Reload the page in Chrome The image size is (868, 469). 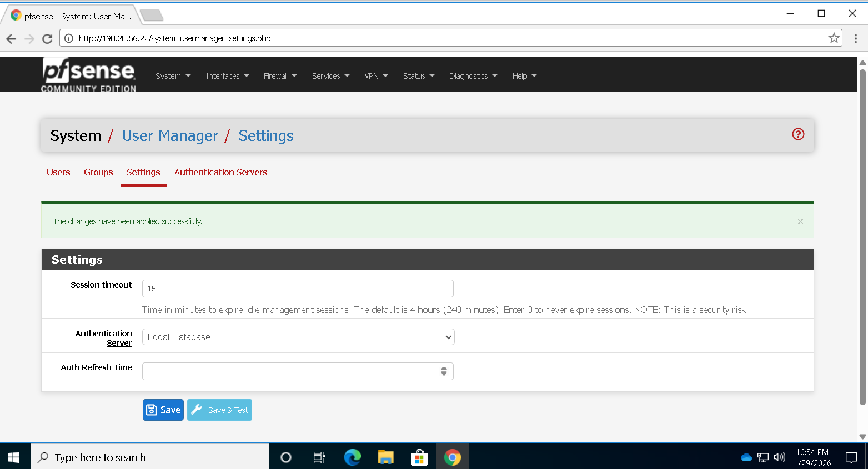pyautogui.click(x=47, y=38)
